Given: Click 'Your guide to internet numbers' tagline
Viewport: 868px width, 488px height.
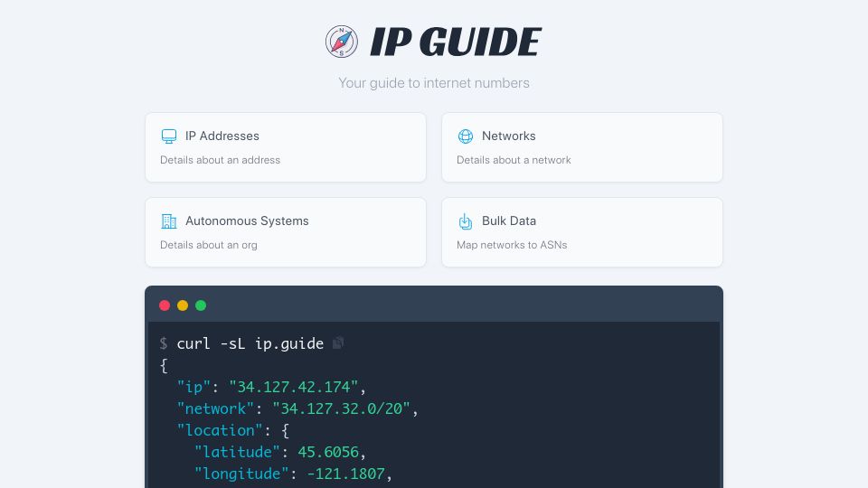Looking at the screenshot, I should coord(434,83).
